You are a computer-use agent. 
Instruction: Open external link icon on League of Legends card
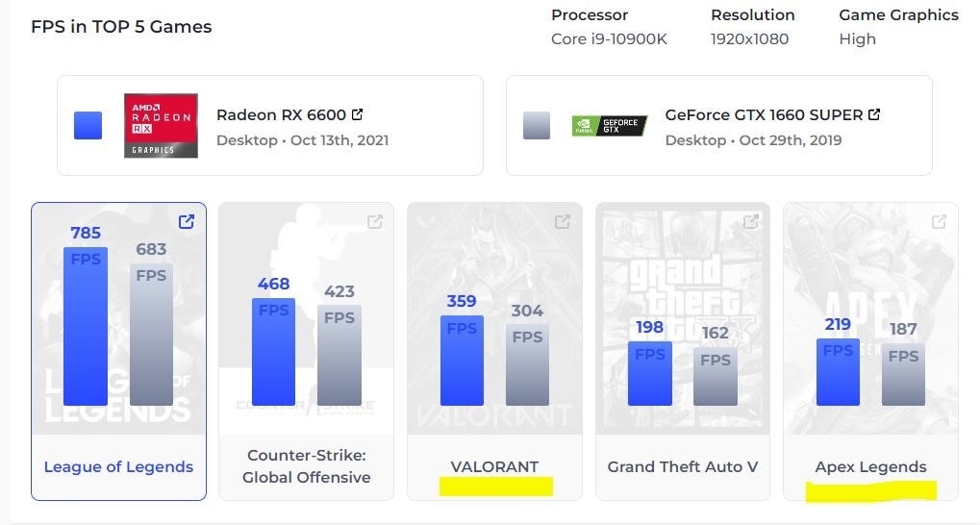coord(187,221)
